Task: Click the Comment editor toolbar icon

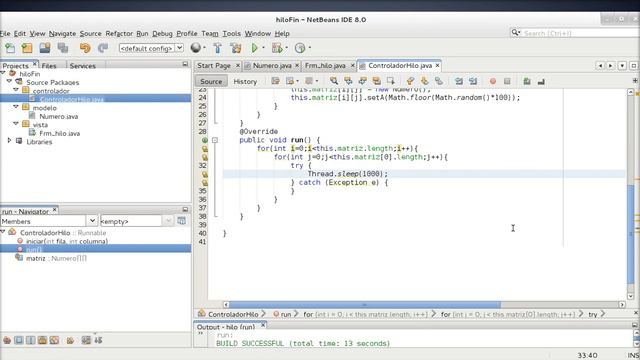Action: [x=527, y=81]
